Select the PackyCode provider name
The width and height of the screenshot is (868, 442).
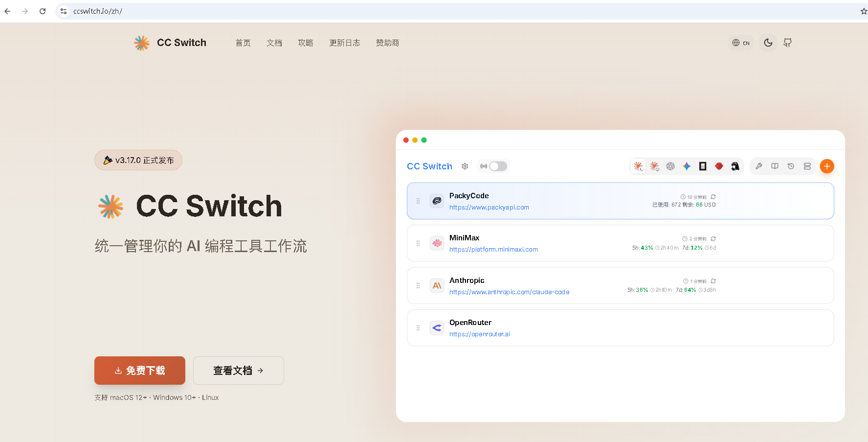click(469, 196)
